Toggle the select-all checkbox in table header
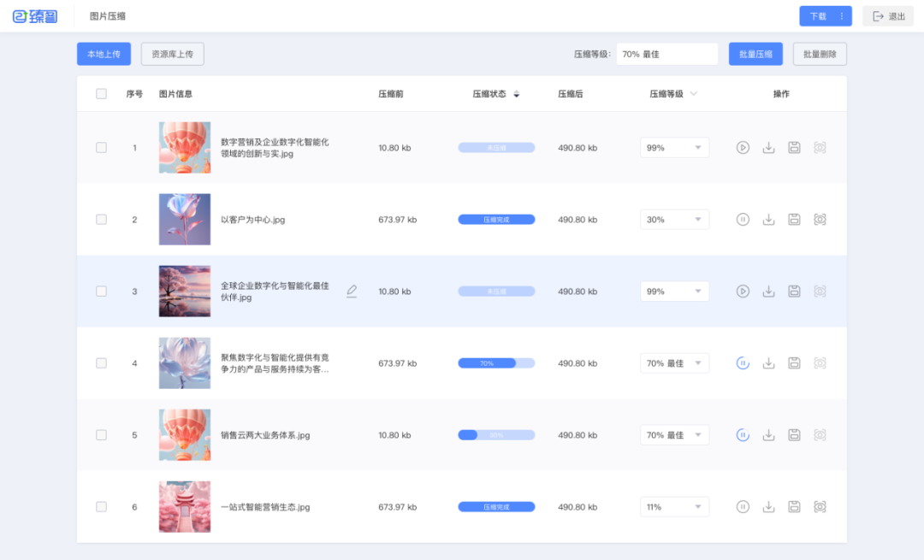 click(x=102, y=94)
